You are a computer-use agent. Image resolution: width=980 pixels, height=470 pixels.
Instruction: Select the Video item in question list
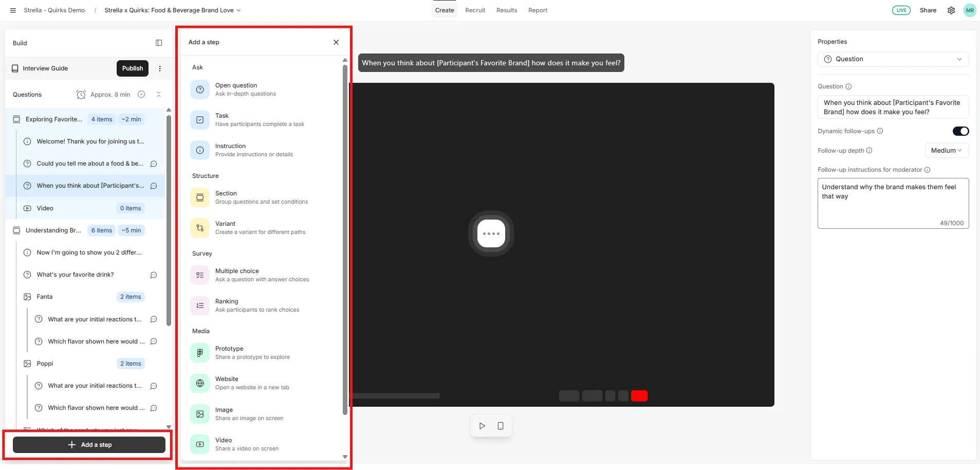tap(90, 208)
